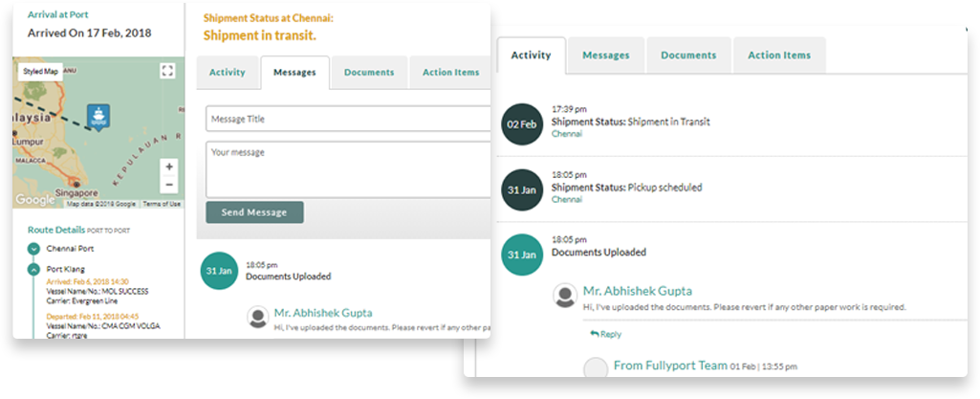
Task: Click the Fullyport Team avatar circle
Action: click(596, 368)
